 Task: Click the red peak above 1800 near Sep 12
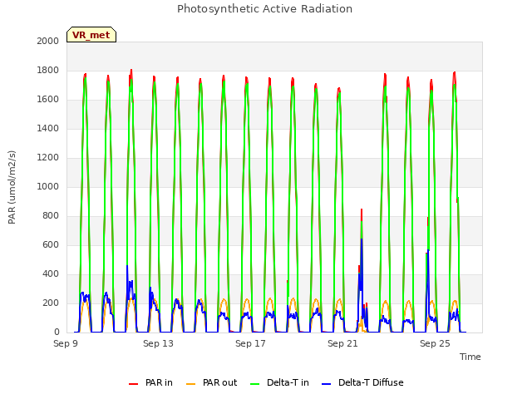coord(131,72)
